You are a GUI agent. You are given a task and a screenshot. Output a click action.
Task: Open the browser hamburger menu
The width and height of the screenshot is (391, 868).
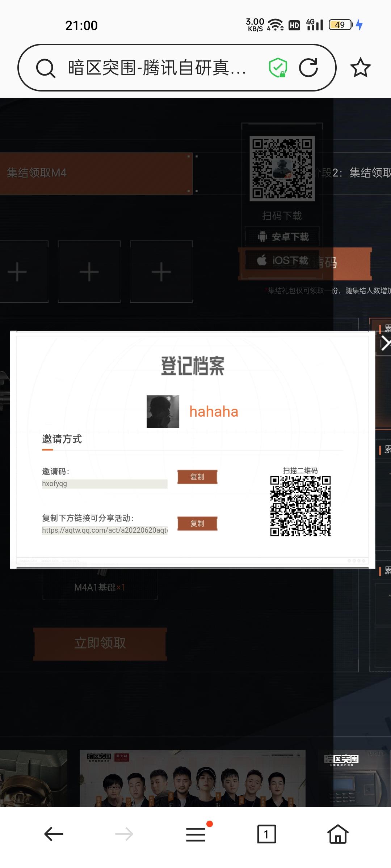point(195,834)
